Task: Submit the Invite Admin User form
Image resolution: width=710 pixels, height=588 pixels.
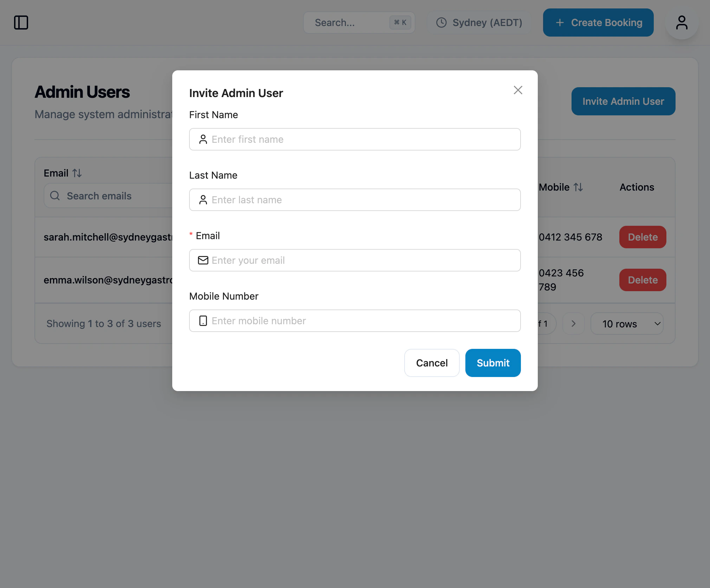Action: [492, 363]
